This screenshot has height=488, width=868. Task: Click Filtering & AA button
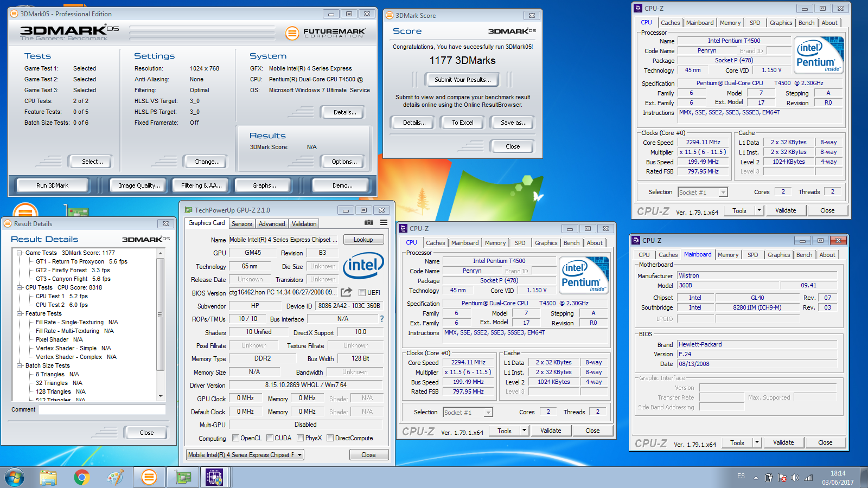tap(201, 185)
